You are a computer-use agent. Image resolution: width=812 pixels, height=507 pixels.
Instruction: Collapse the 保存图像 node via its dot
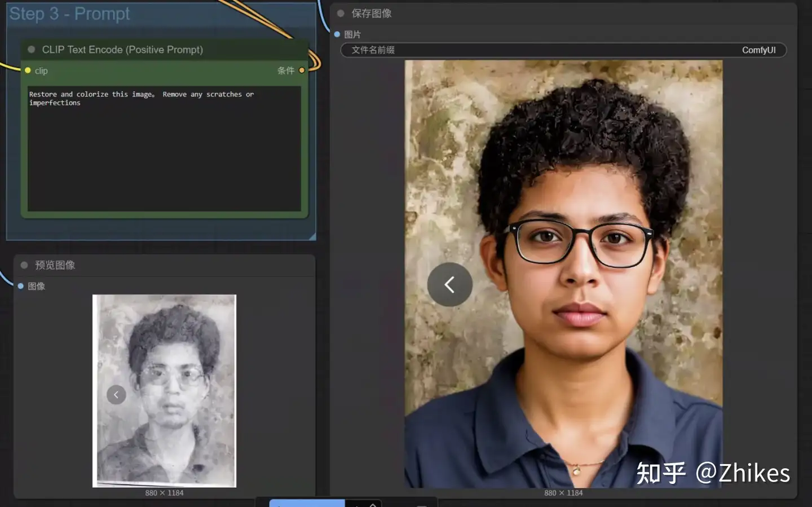[x=341, y=13]
